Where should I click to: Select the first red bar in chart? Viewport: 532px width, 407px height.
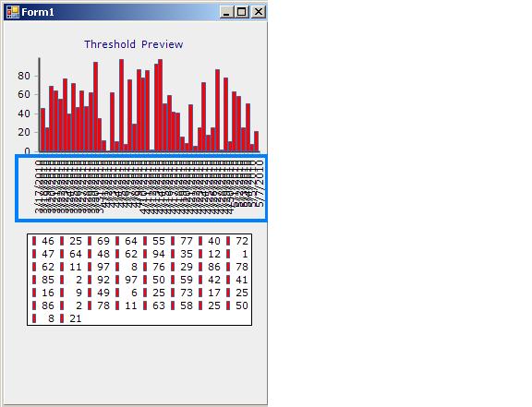point(42,129)
